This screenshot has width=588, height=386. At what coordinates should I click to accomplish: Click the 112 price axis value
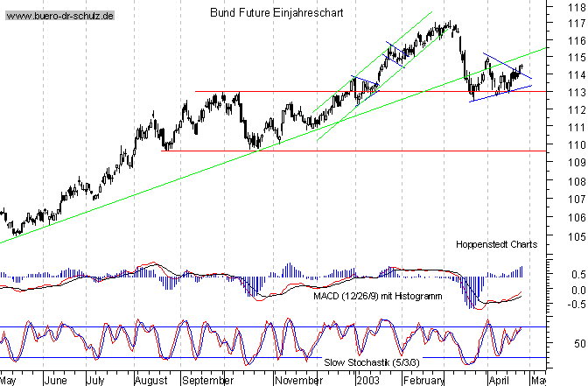point(577,110)
